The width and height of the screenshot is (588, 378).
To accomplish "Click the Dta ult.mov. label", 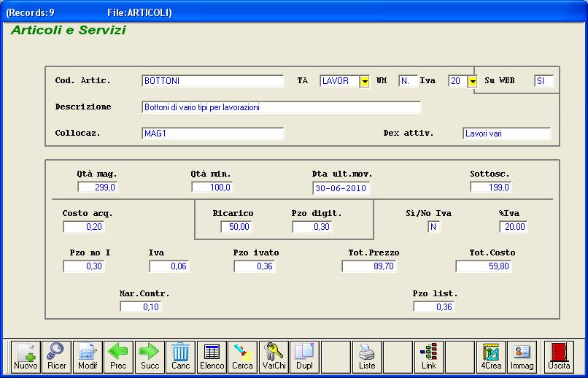I will point(342,174).
